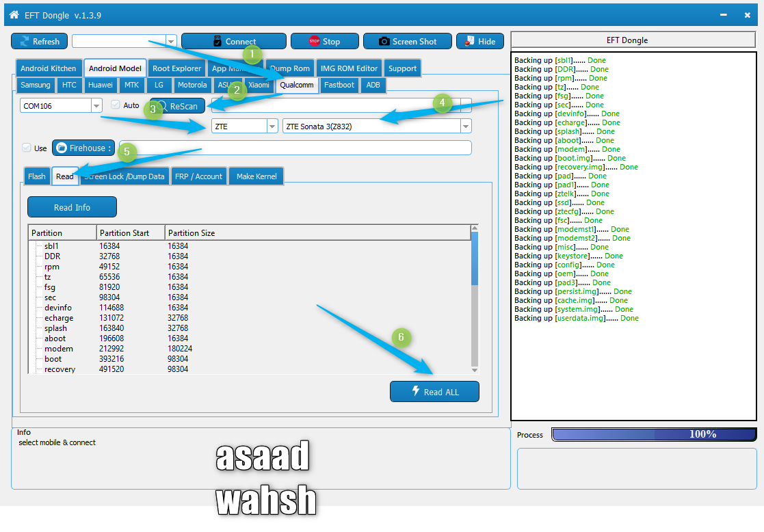Viewport: 764px width, 532px height.
Task: Click the Firehouse path input field
Action: pos(295,148)
